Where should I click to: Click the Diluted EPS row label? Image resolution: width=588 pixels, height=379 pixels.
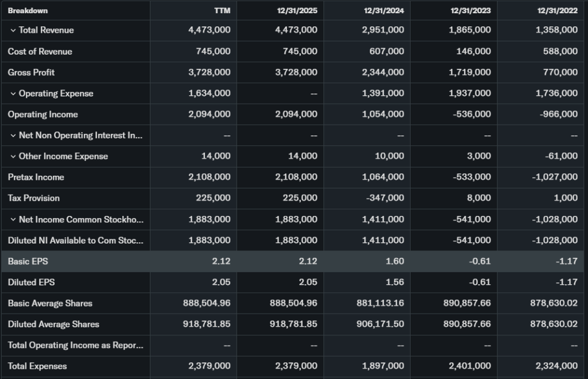tap(32, 282)
